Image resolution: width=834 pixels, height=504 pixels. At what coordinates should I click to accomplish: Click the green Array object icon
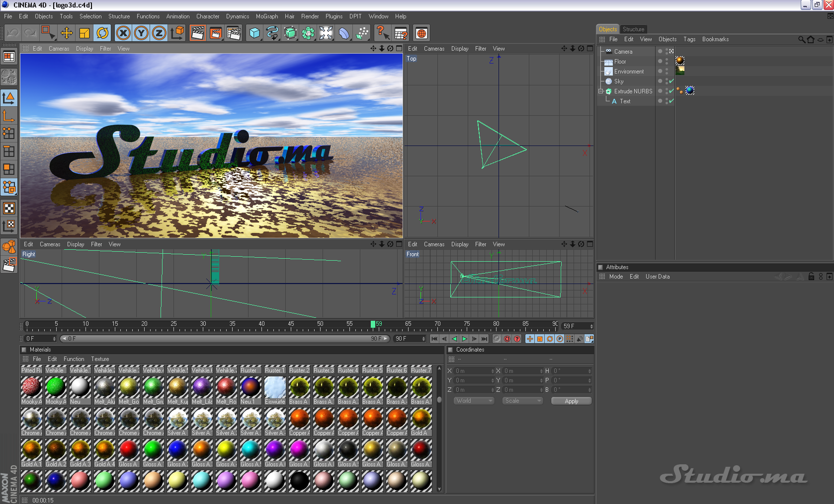pyautogui.click(x=308, y=33)
